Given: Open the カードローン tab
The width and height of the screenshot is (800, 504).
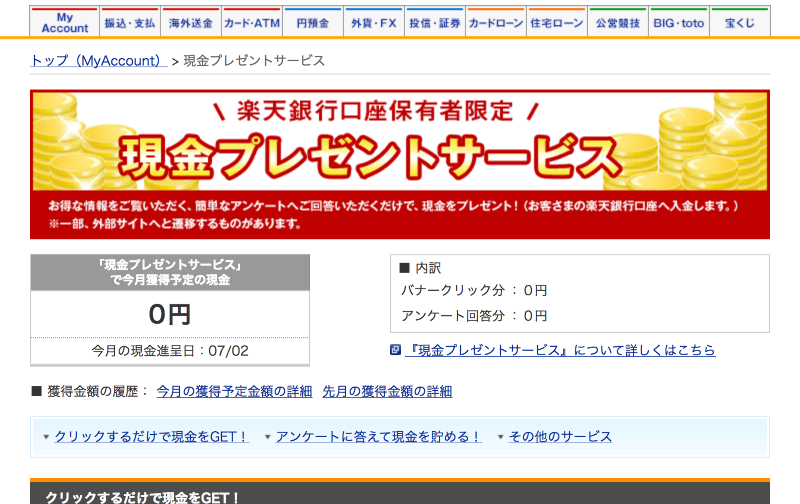Looking at the screenshot, I should (495, 23).
